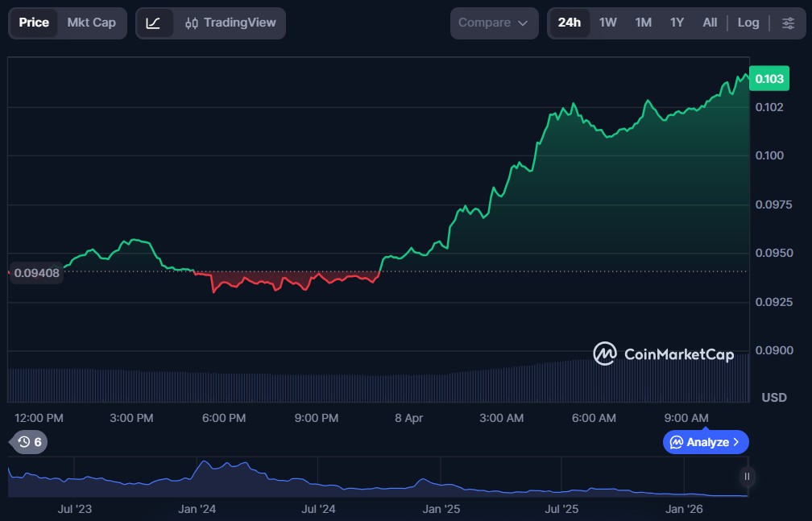Select the 1M time range
Viewport: 812px width, 521px height.
coord(643,23)
